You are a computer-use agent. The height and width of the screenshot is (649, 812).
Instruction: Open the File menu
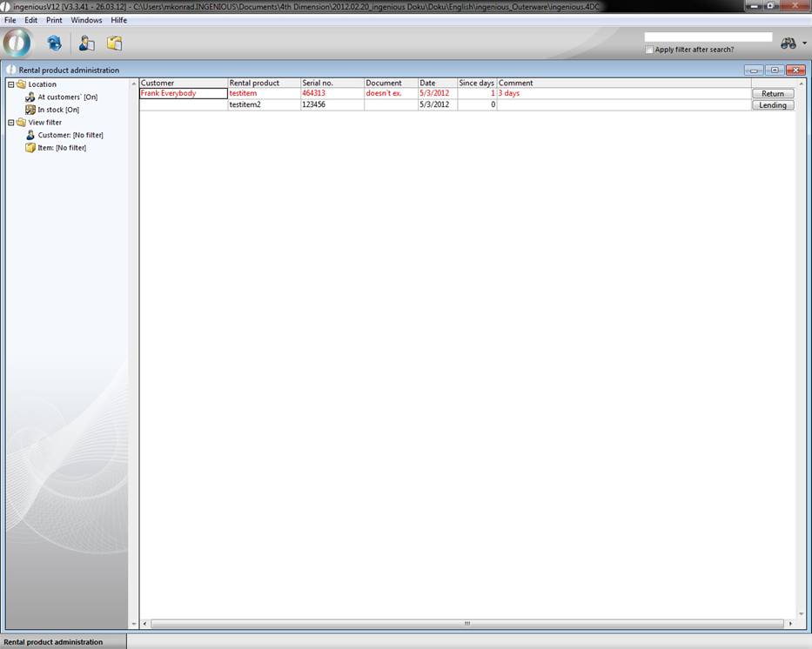coord(10,20)
